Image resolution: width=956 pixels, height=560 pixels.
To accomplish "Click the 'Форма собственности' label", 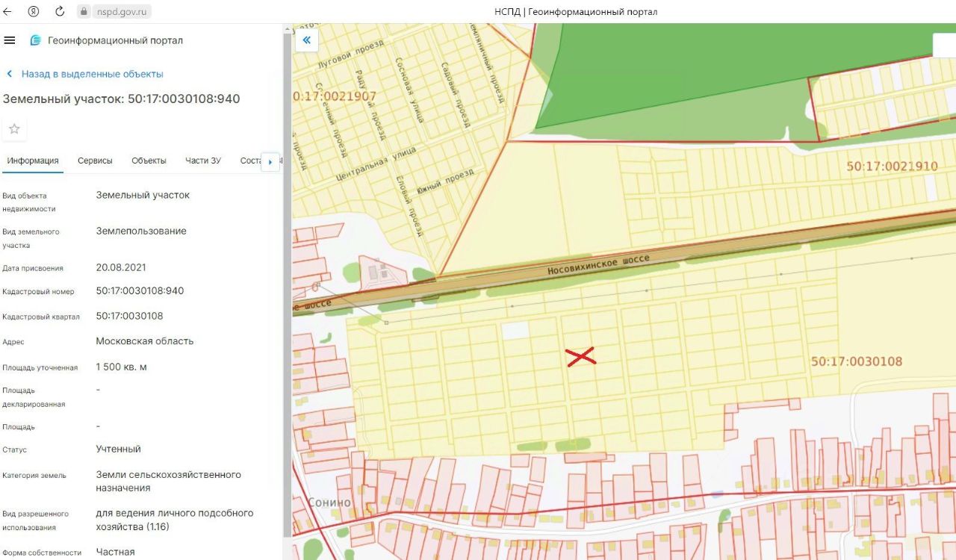I will [x=42, y=553].
